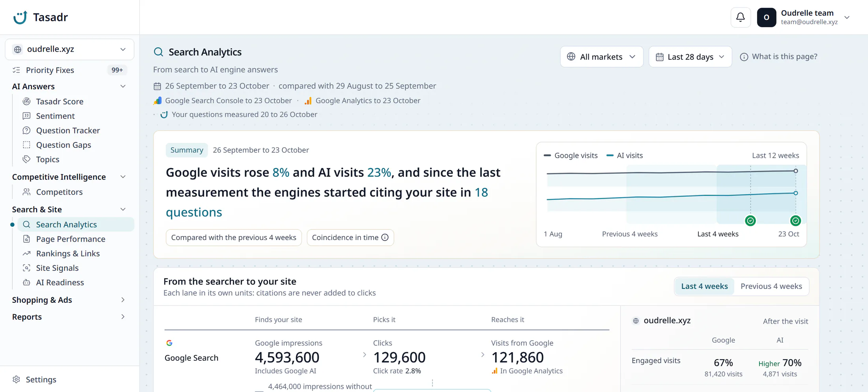868x392 pixels.
Task: Click the Site Signals scan icon
Action: pyautogui.click(x=26, y=268)
